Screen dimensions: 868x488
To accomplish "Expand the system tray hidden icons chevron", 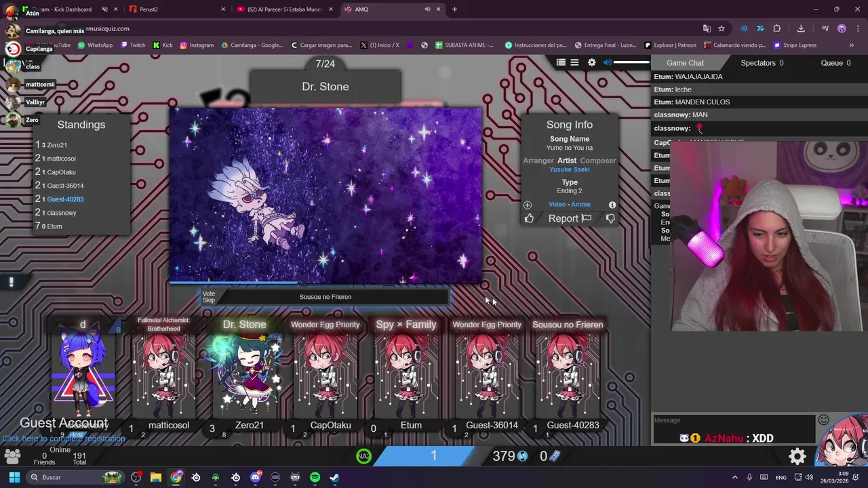I will pyautogui.click(x=734, y=477).
